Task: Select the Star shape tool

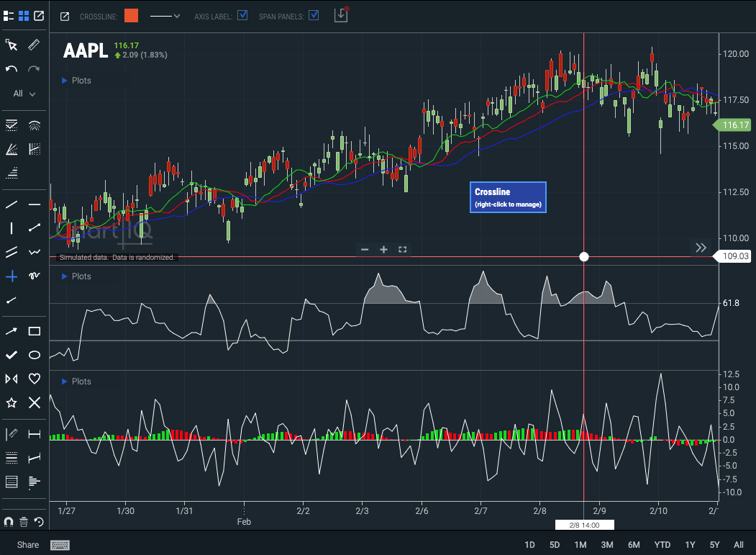Action: coord(12,402)
